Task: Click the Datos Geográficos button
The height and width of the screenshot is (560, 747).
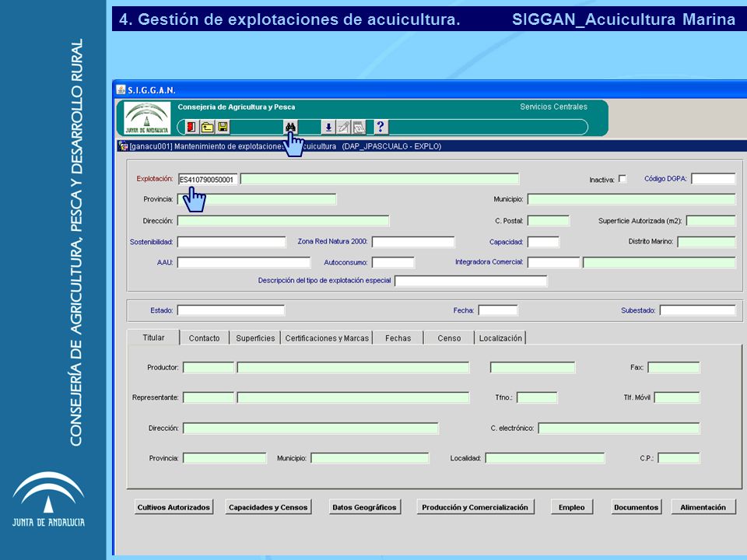Action: tap(364, 507)
